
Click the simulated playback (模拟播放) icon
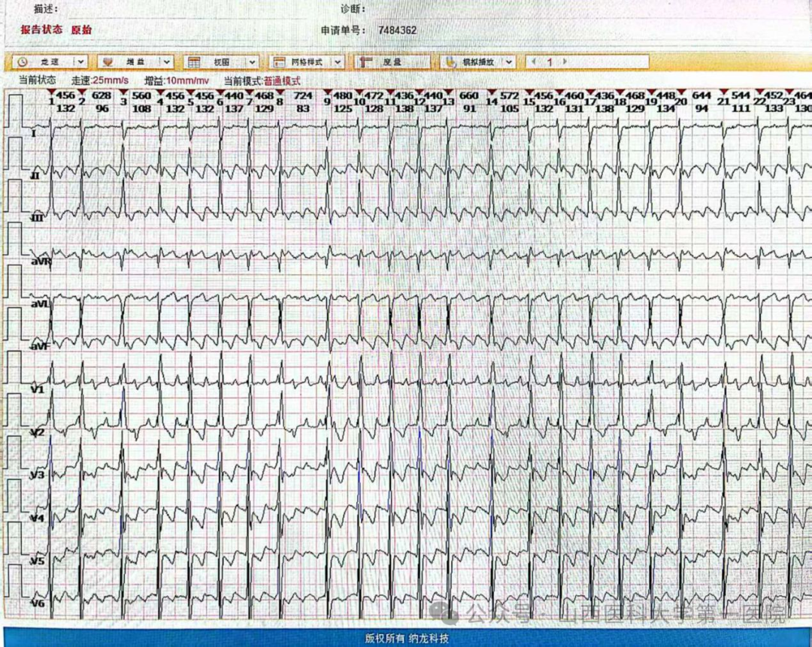(450, 62)
